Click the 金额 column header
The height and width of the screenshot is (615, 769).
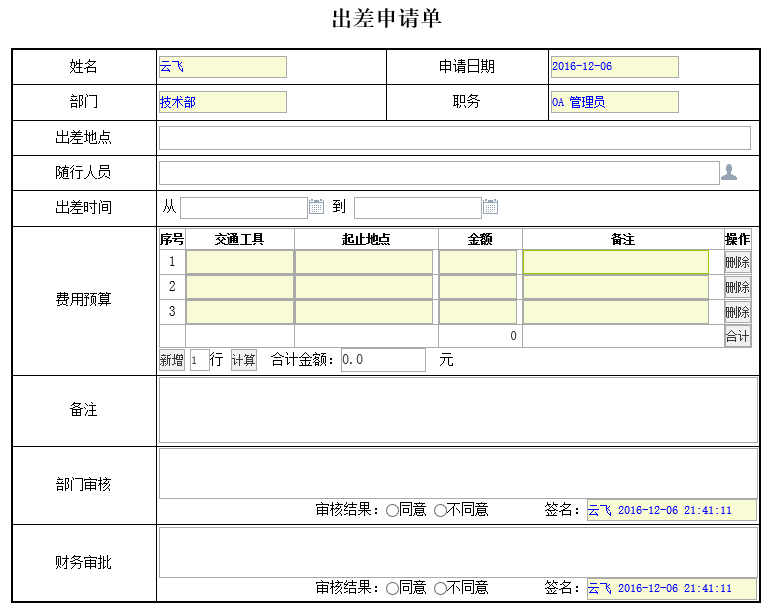tap(480, 239)
